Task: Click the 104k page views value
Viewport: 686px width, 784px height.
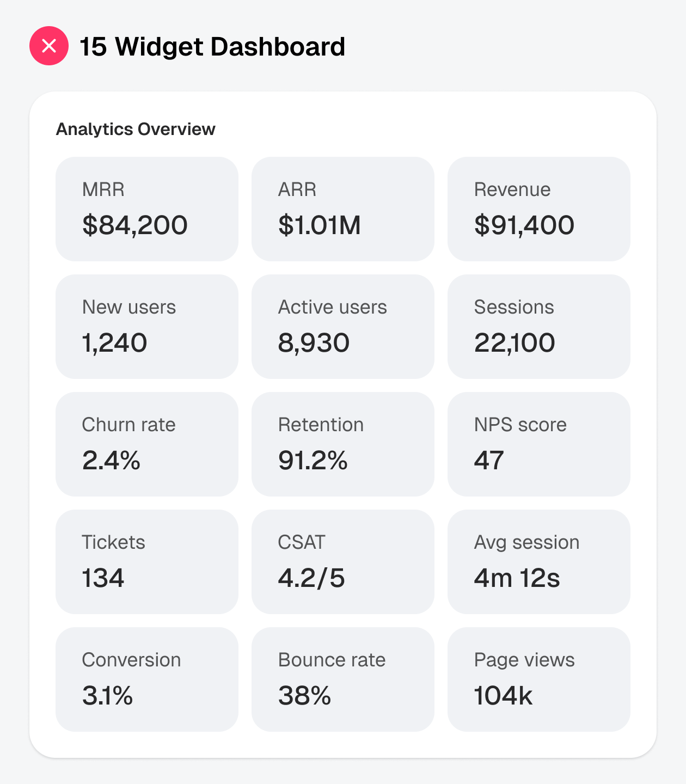Action: pos(503,696)
